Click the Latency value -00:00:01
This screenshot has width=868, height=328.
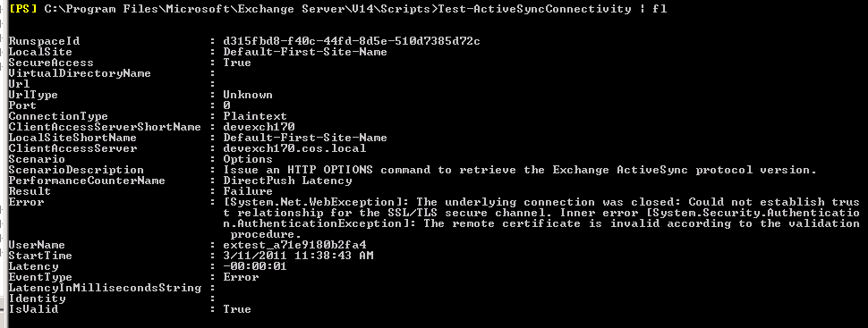click(255, 266)
